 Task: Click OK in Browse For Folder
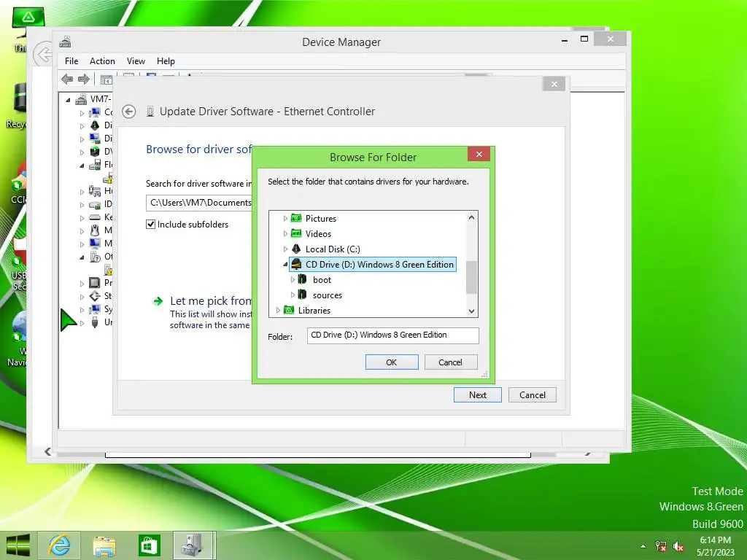tap(392, 362)
